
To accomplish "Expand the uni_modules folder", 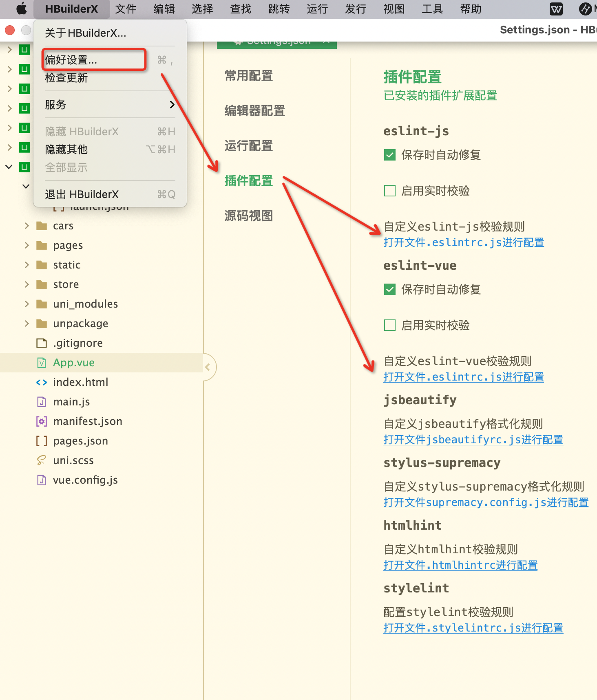I will (27, 304).
